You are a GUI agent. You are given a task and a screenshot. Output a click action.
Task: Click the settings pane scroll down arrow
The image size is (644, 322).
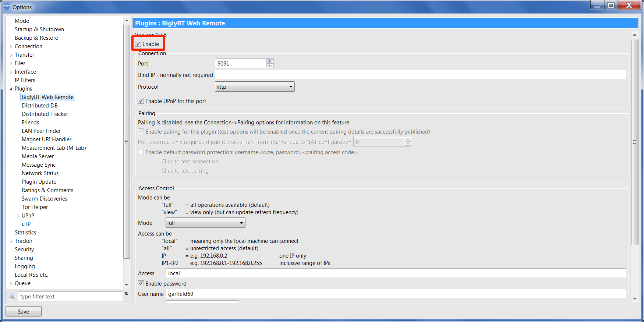point(635,299)
